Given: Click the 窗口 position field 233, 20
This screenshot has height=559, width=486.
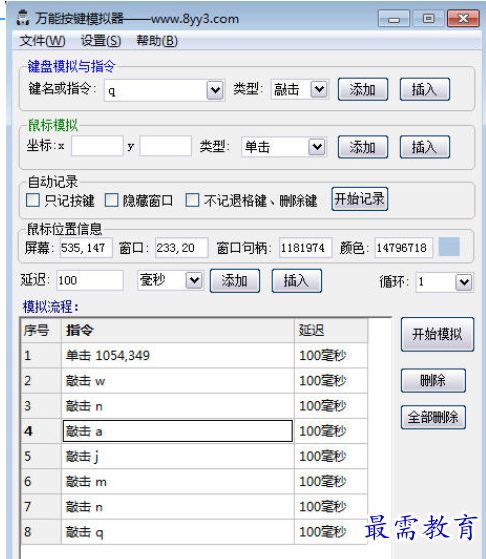Looking at the screenshot, I should (x=181, y=248).
